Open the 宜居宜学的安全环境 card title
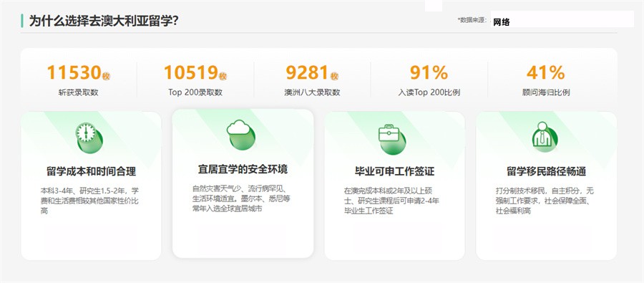The height and width of the screenshot is (283, 644). tap(243, 170)
